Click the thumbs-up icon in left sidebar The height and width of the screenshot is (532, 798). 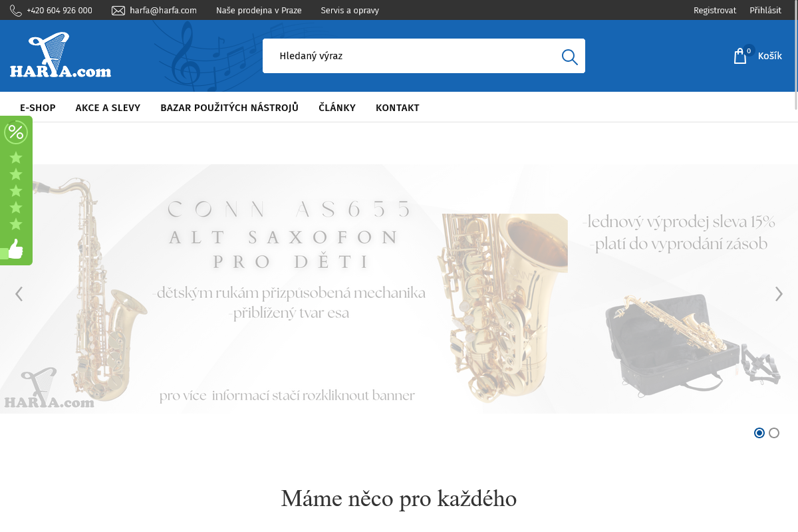point(15,250)
